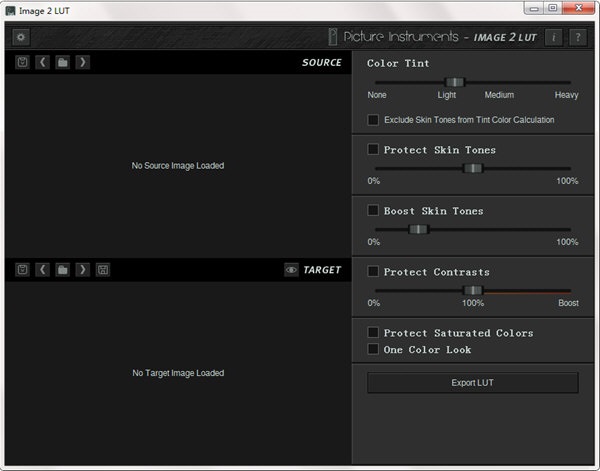600x471 pixels.
Task: Open source image folder icon
Action: (63, 62)
